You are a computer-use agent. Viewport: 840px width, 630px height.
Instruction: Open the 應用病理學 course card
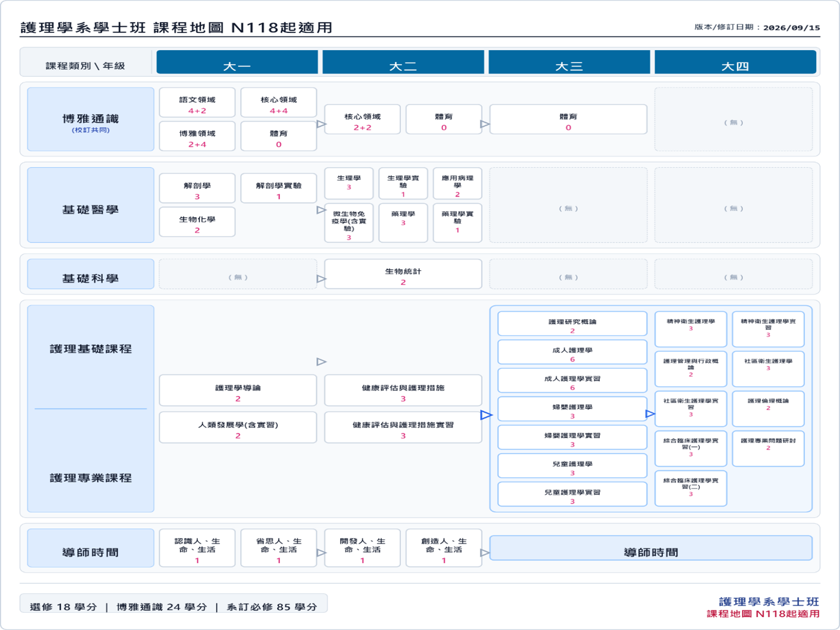(457, 184)
